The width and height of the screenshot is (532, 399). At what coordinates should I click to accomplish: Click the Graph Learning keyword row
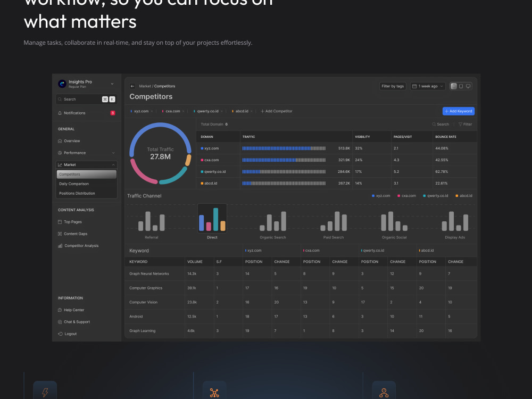(x=301, y=331)
